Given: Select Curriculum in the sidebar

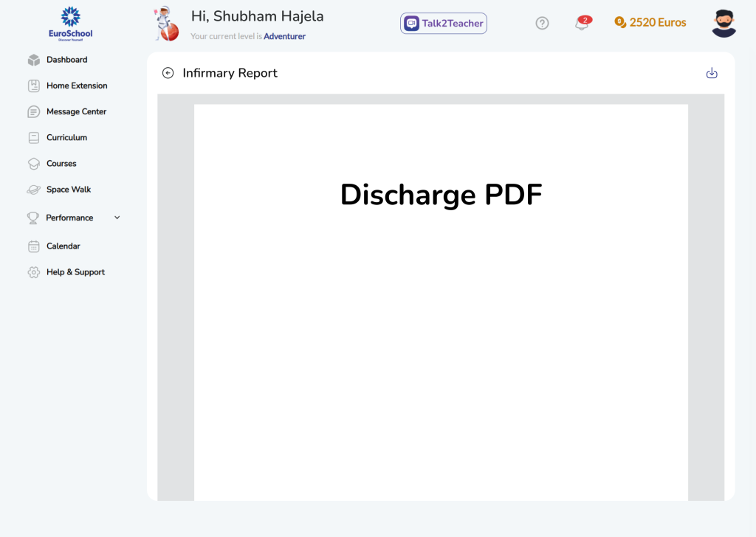Looking at the screenshot, I should [66, 137].
